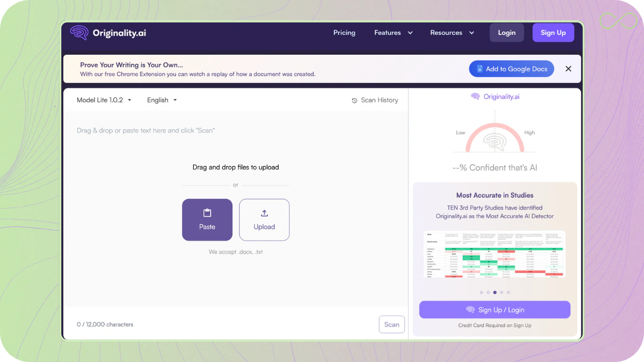Click the Scan button
Viewport: 644px width, 362px height.
pos(392,324)
